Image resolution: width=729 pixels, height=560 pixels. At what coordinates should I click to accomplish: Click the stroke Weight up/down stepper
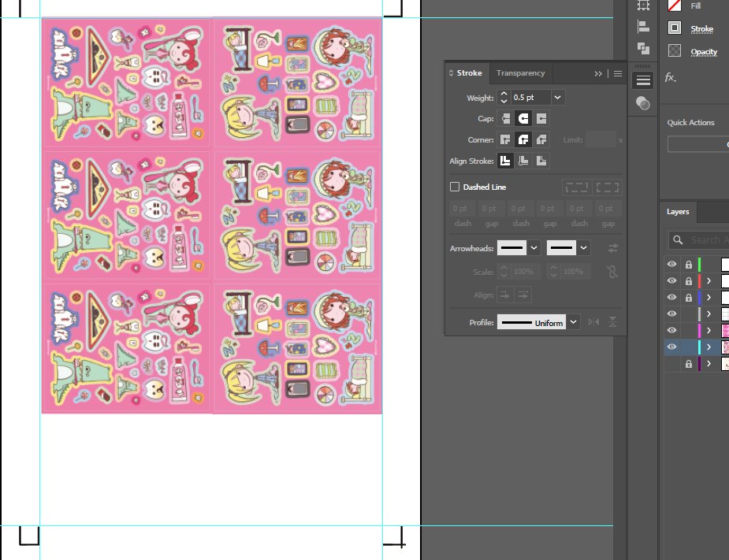tap(504, 98)
